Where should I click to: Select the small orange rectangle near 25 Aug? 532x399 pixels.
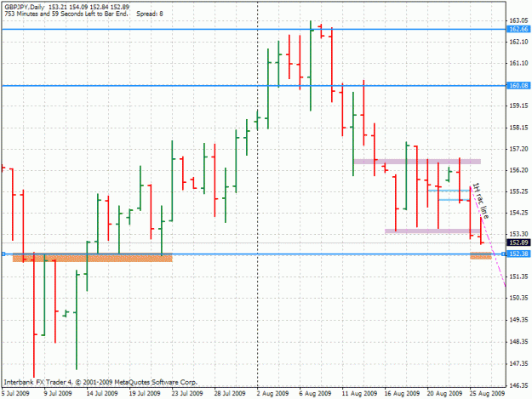coord(481,255)
